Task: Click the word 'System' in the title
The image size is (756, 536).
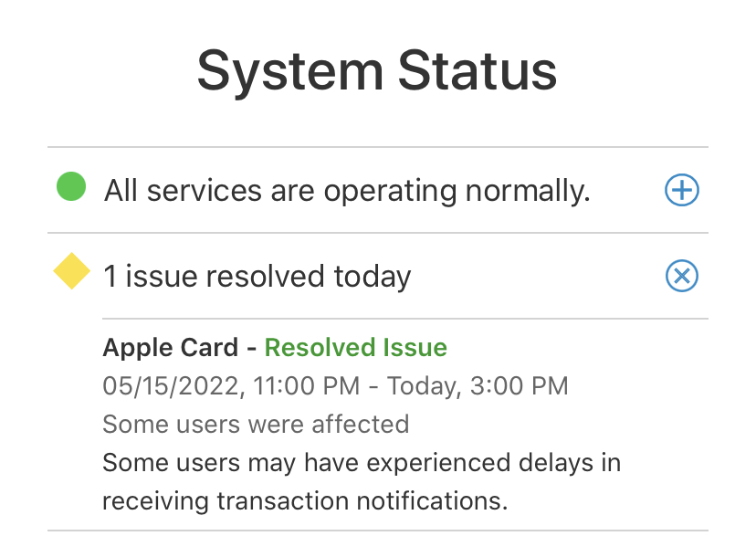Action: click(290, 72)
